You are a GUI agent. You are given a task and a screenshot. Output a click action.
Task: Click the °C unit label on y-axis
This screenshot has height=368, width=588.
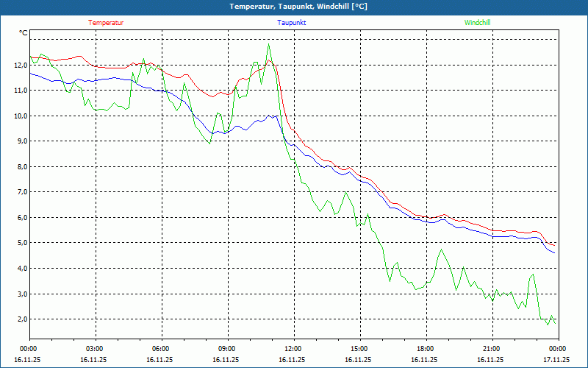(24, 33)
